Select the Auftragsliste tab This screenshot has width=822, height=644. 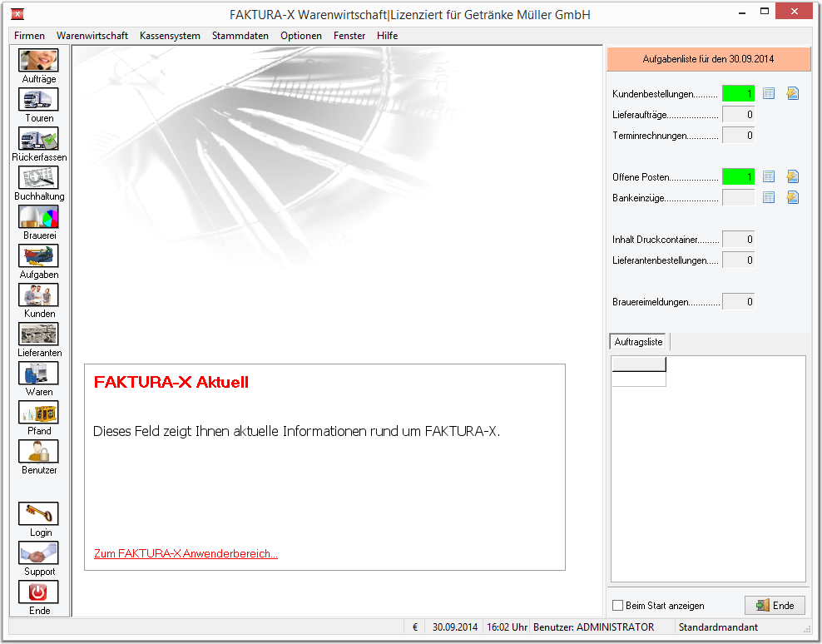(638, 341)
